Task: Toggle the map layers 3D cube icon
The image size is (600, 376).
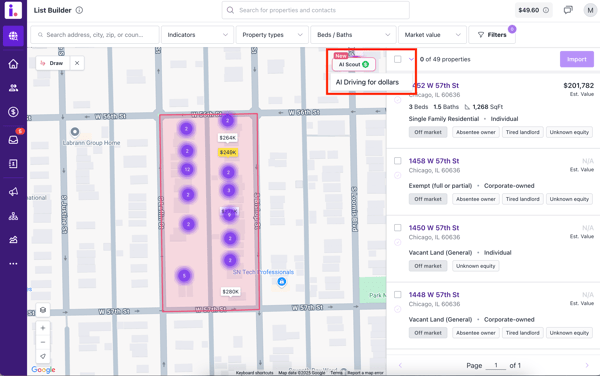Action: [x=43, y=310]
